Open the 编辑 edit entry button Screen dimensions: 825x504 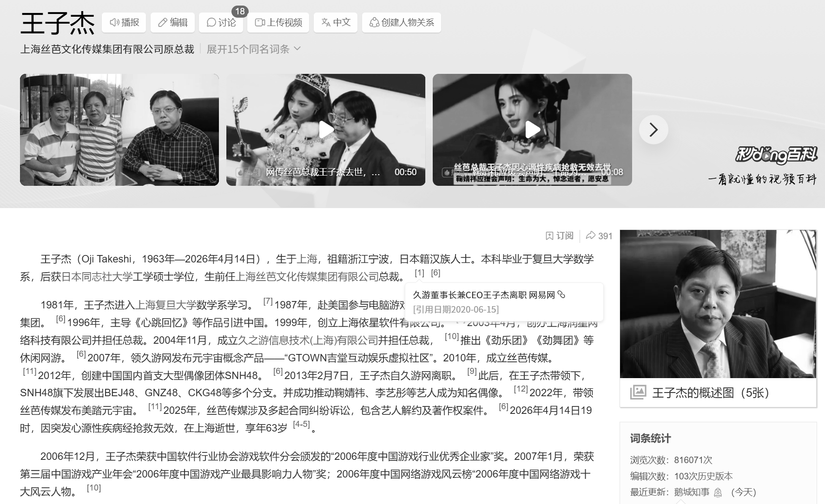click(172, 22)
